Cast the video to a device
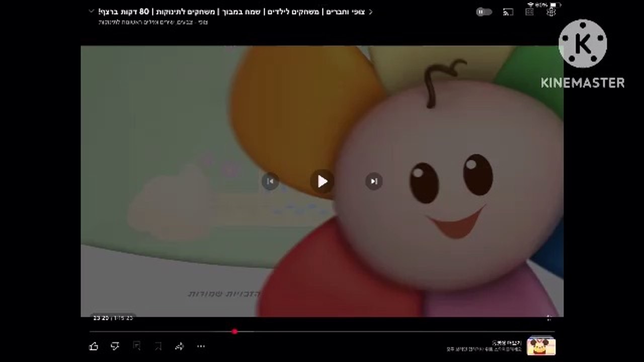Viewport: 644px width, 362px height. coord(508,12)
